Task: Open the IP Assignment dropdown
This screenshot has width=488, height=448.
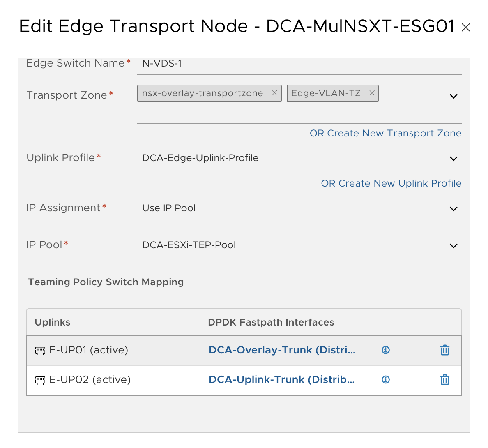Action: click(453, 209)
